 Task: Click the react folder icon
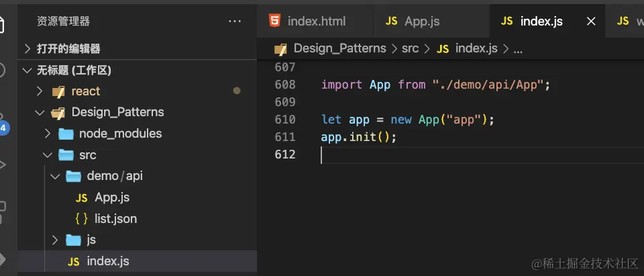pos(58,91)
